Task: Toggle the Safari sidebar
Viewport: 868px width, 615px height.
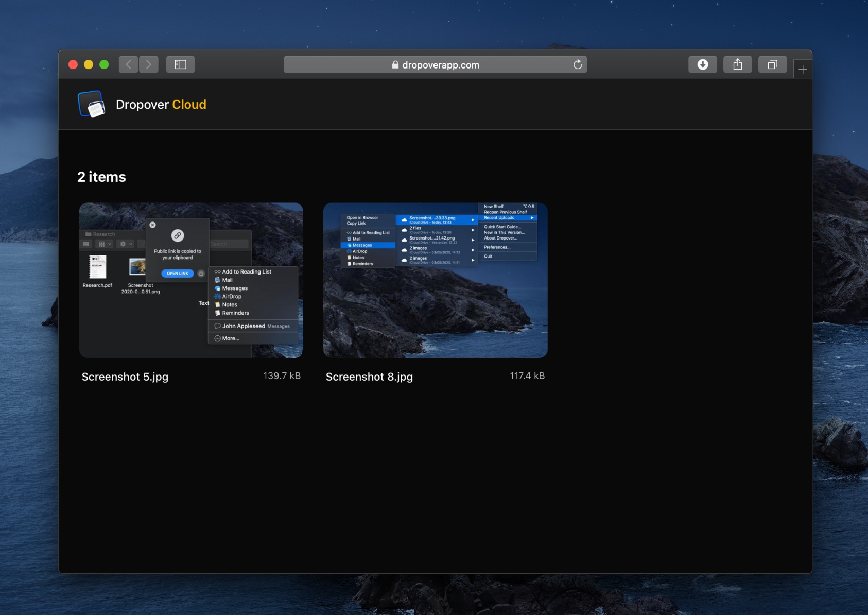Action: click(180, 64)
